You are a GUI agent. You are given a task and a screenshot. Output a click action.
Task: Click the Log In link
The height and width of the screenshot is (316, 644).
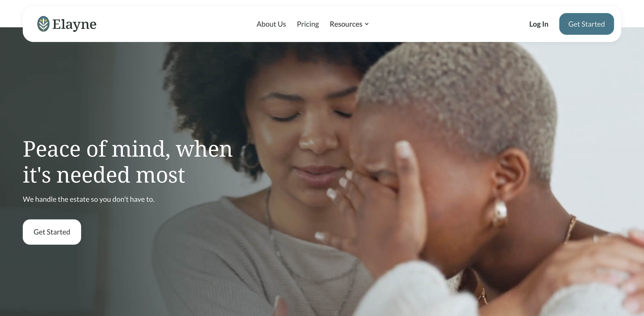click(539, 24)
